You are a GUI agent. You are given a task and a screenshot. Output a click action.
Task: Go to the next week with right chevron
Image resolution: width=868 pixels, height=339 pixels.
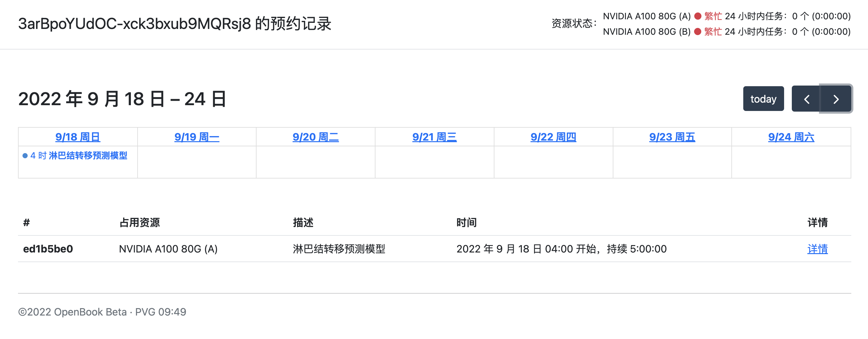[x=836, y=99]
